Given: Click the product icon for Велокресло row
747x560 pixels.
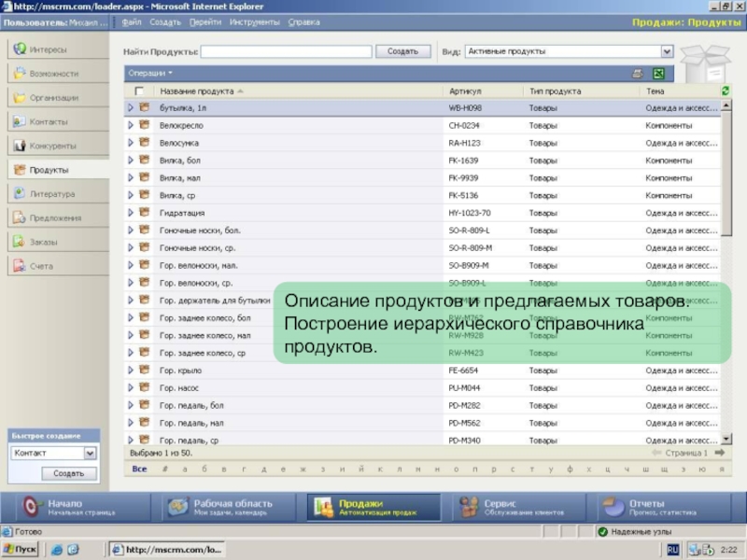Looking at the screenshot, I should tap(145, 125).
